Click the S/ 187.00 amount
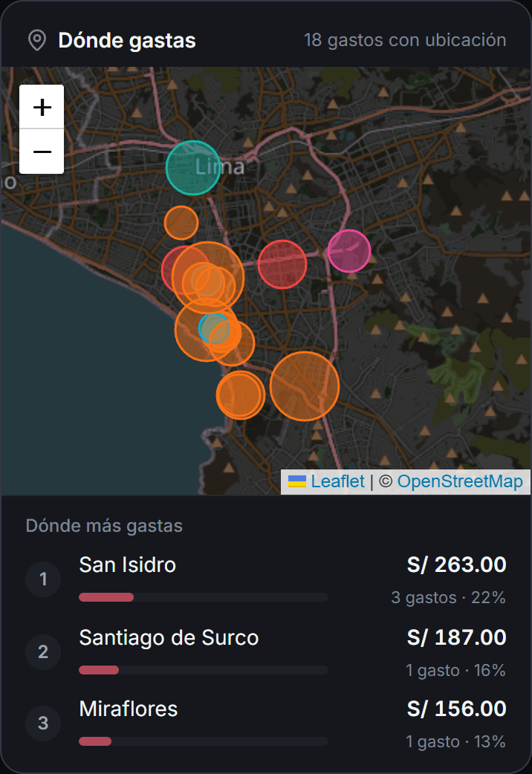532x774 pixels. pyautogui.click(x=456, y=638)
